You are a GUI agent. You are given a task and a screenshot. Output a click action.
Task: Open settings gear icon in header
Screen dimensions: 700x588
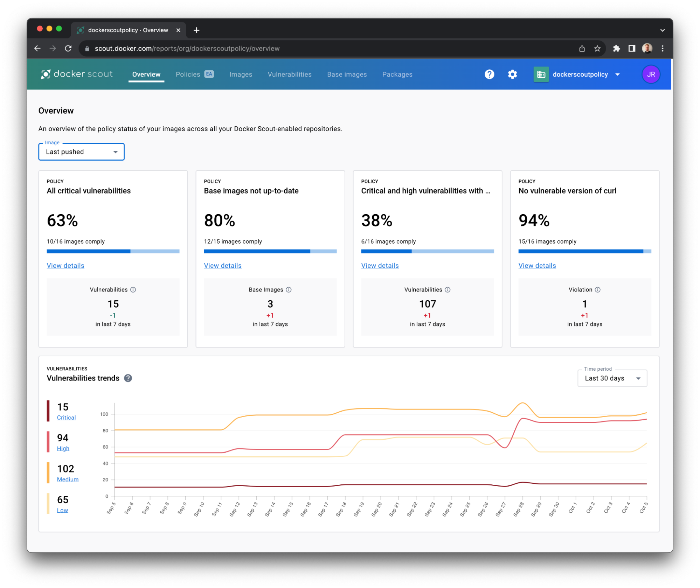(512, 74)
